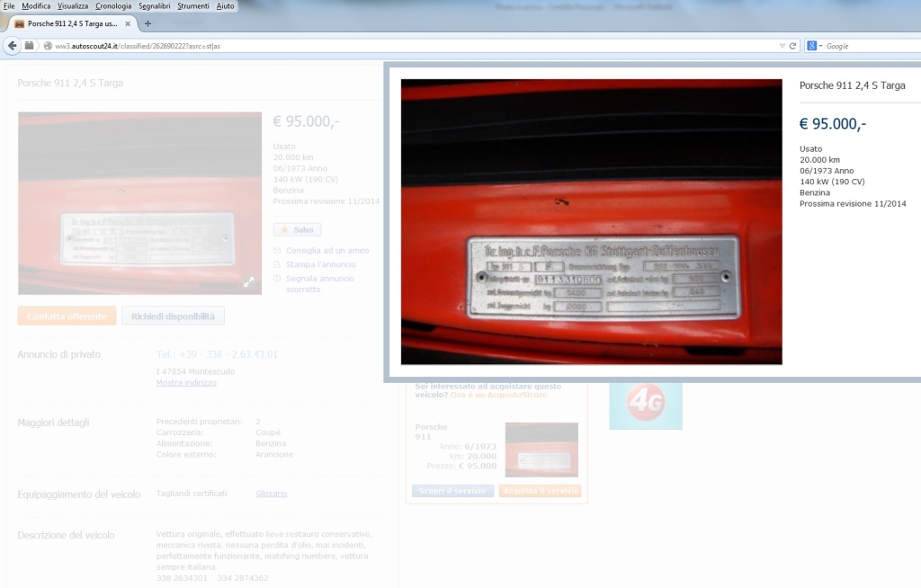This screenshot has height=588, width=921.
Task: Click the bookmarks icon next to back button
Action: pyautogui.click(x=29, y=45)
